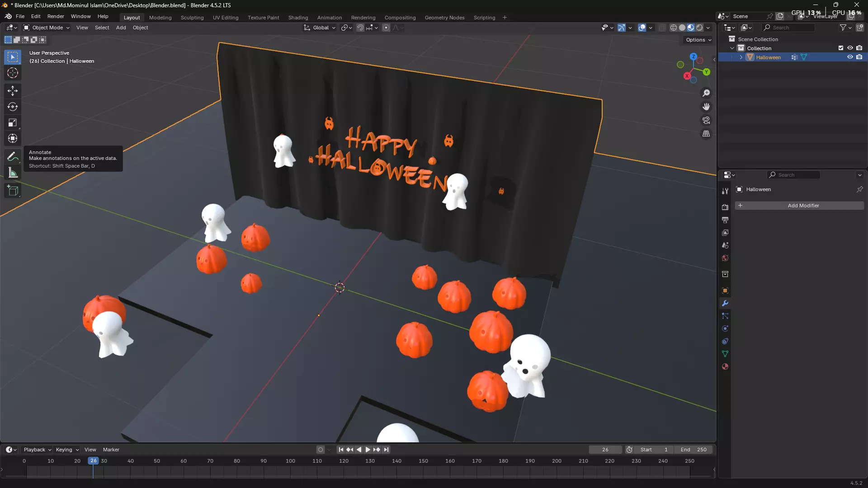This screenshot has height=488, width=868.
Task: Toggle viewport overlays button
Action: click(642, 28)
